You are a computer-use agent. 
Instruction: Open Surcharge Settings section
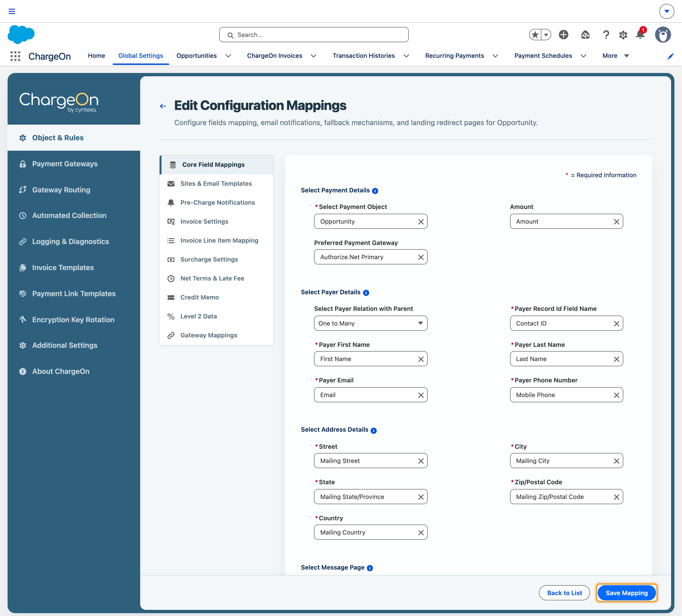216,260
